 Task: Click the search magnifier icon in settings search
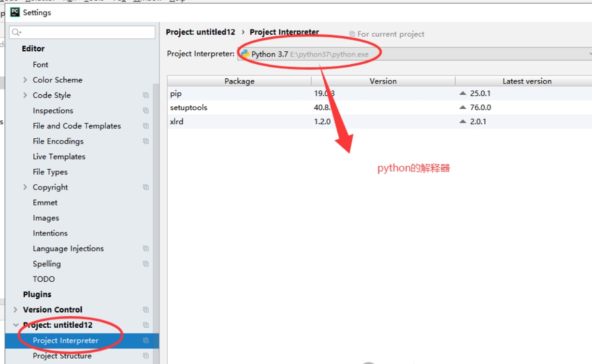tap(16, 32)
